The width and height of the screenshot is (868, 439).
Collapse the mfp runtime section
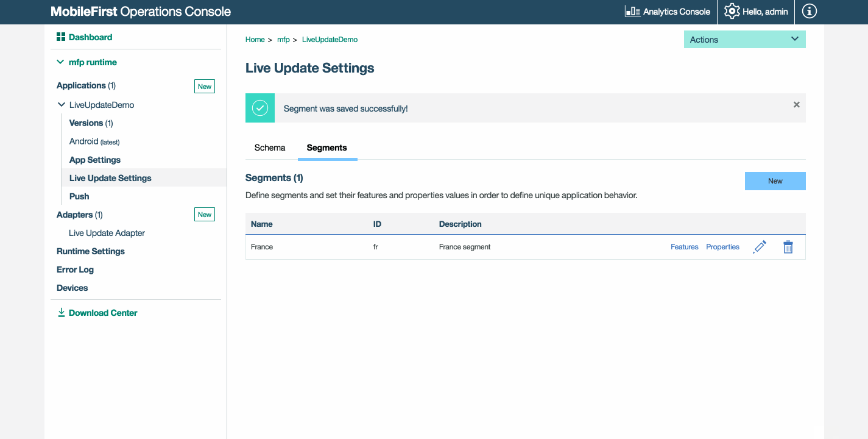(x=60, y=62)
